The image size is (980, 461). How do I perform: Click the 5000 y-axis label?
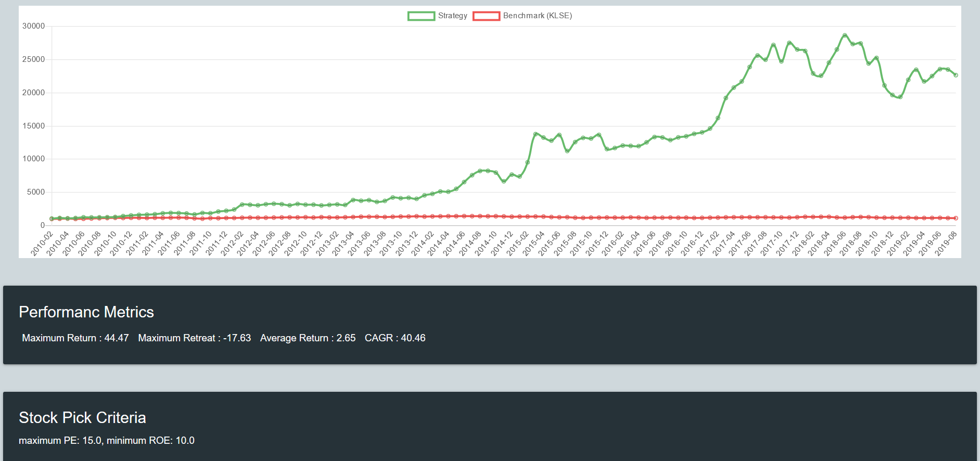(36, 192)
